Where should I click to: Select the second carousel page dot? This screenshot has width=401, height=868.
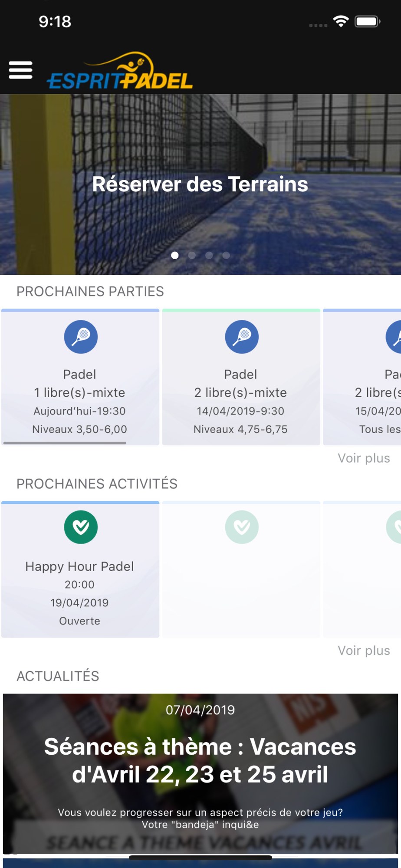pyautogui.click(x=192, y=255)
